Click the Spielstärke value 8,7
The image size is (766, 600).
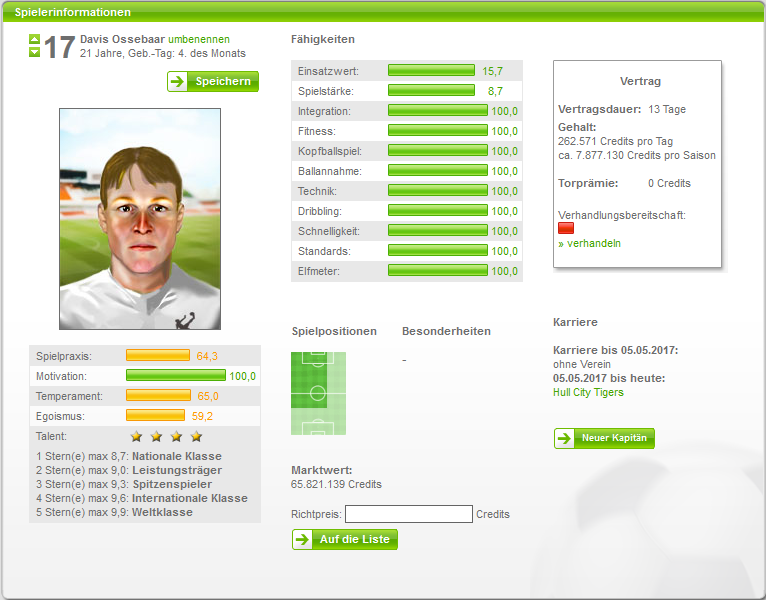point(495,91)
